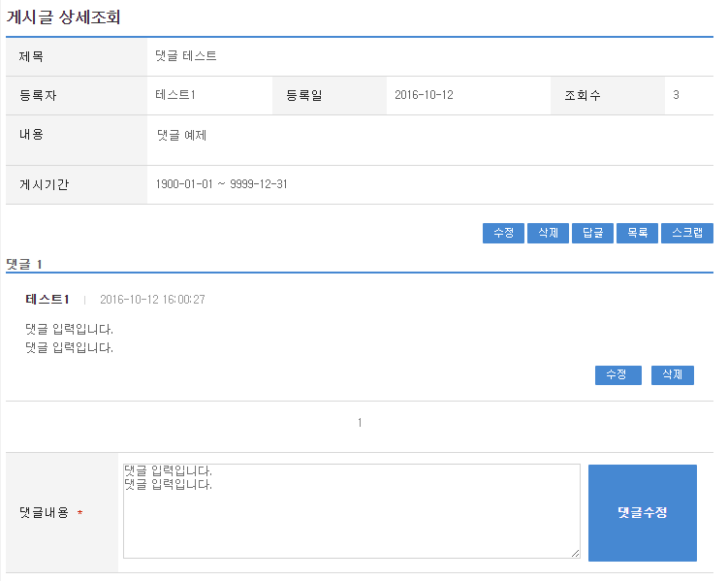Click the post title text 댓글 테스트
728x581 pixels.
tap(186, 56)
